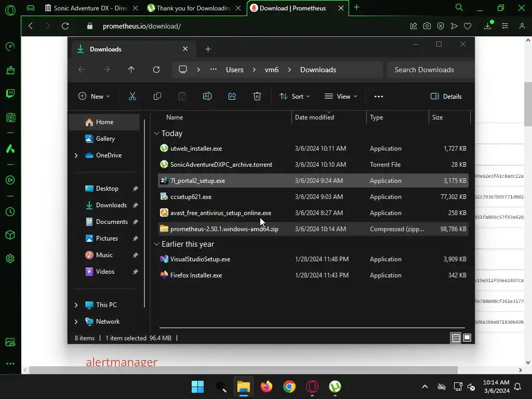Switch to Thank you for Downloading tab

(x=194, y=8)
